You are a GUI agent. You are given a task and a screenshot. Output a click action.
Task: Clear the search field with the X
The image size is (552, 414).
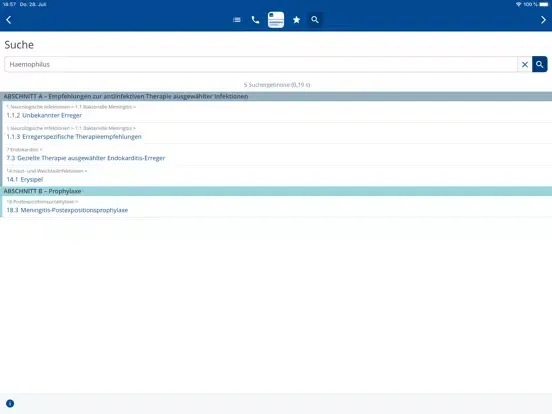[x=525, y=64]
